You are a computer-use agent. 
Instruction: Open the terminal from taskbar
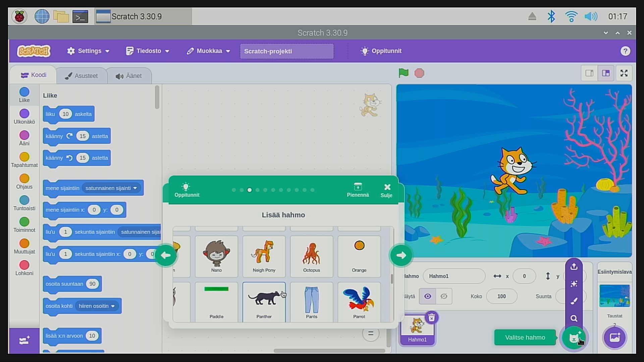pos(80,17)
